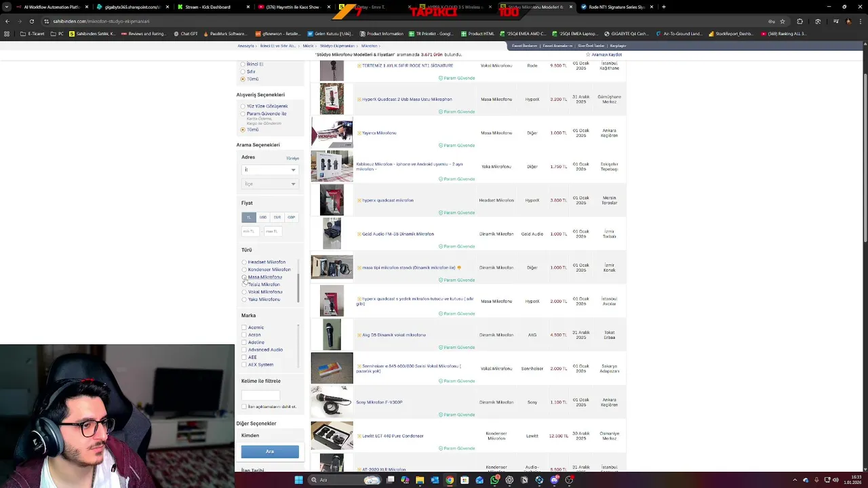Open Favori Aramalarım link

(x=557, y=45)
